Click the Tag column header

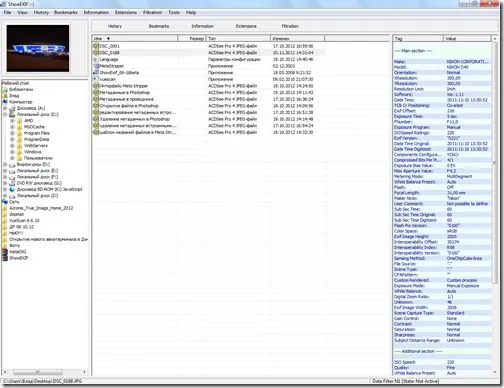[418, 38]
